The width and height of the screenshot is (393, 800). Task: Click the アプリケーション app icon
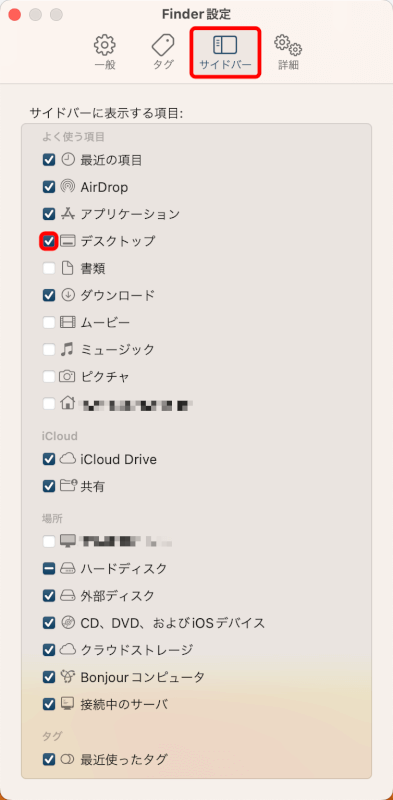(x=67, y=214)
